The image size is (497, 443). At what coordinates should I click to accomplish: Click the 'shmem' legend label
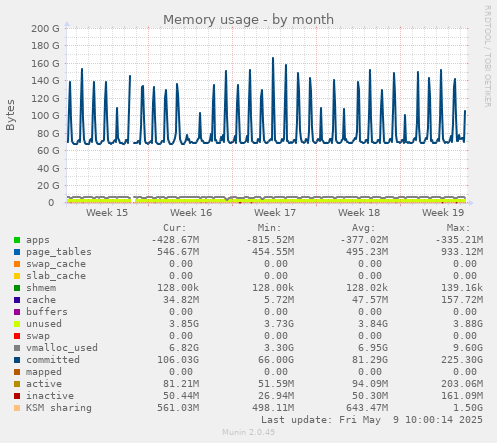(x=41, y=288)
